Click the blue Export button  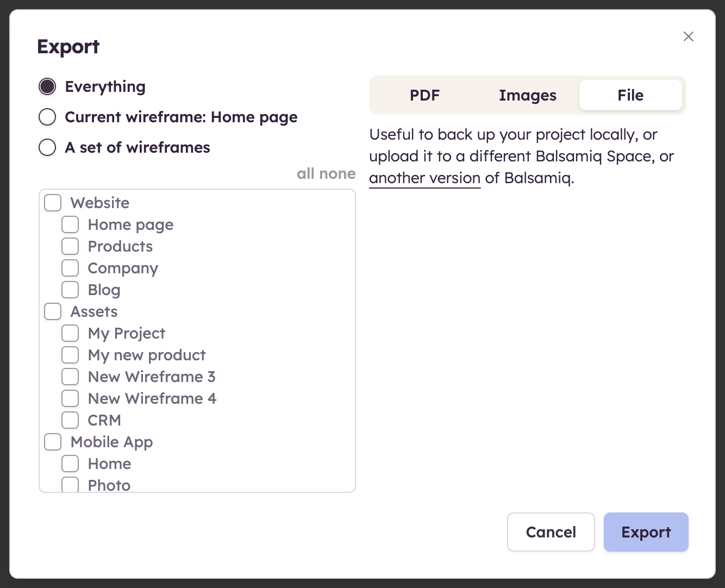[x=646, y=532]
